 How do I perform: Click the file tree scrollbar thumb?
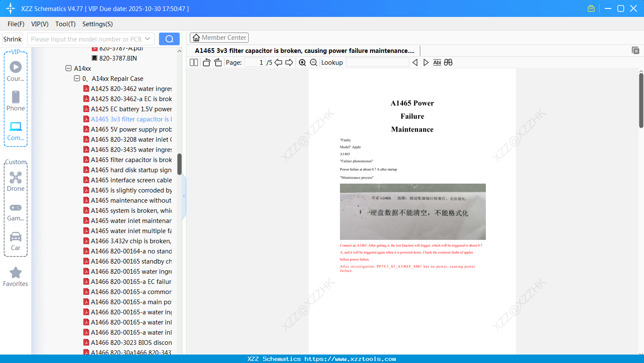[179, 164]
